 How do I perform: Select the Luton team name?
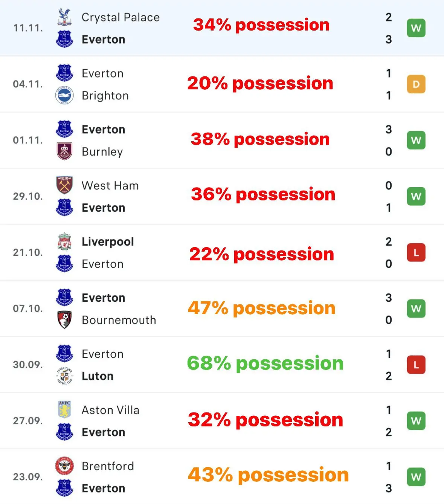(98, 376)
